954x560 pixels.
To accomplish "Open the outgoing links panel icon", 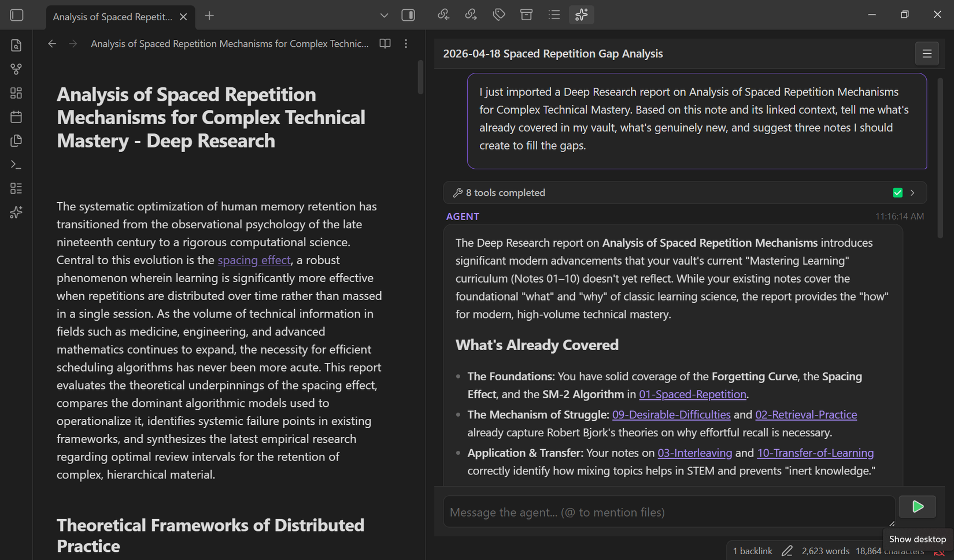I will pyautogui.click(x=471, y=15).
